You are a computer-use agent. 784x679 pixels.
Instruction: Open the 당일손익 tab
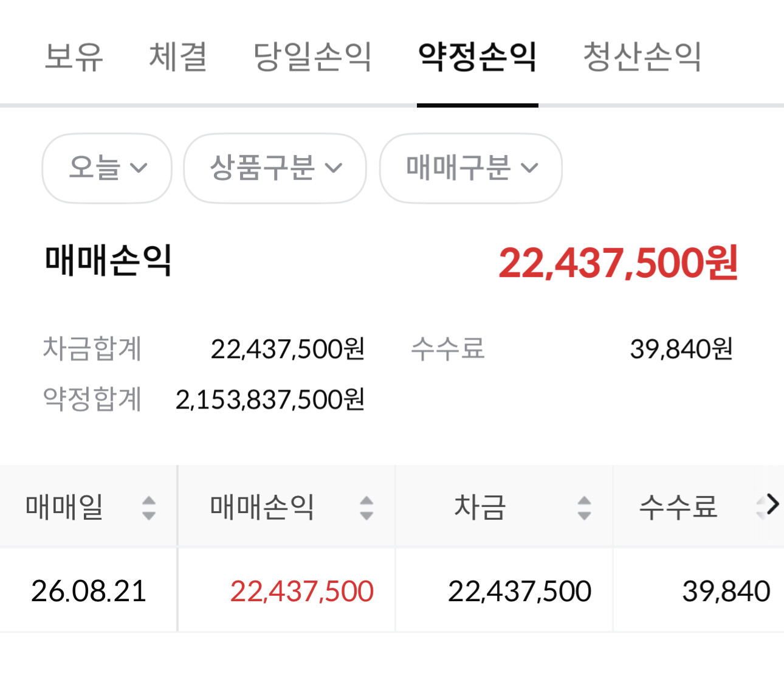point(312,57)
